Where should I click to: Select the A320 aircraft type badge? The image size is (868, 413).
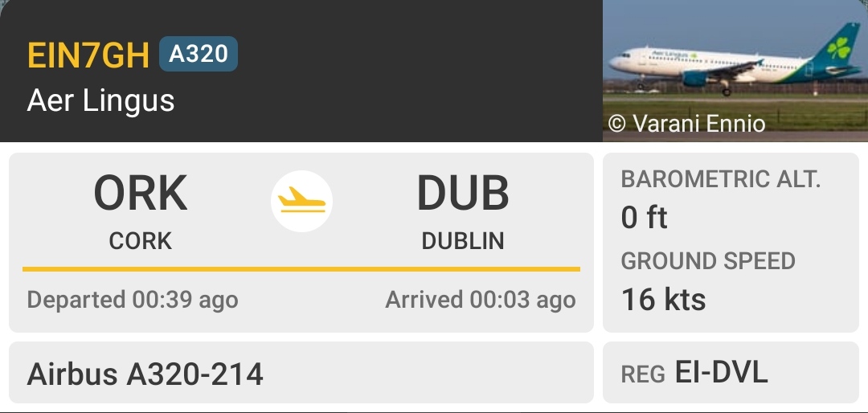[199, 54]
